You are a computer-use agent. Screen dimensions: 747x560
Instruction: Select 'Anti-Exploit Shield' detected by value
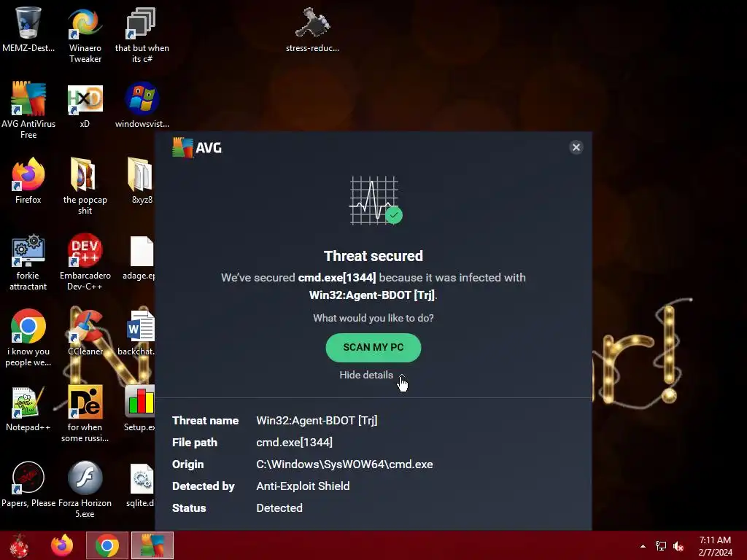[303, 486]
